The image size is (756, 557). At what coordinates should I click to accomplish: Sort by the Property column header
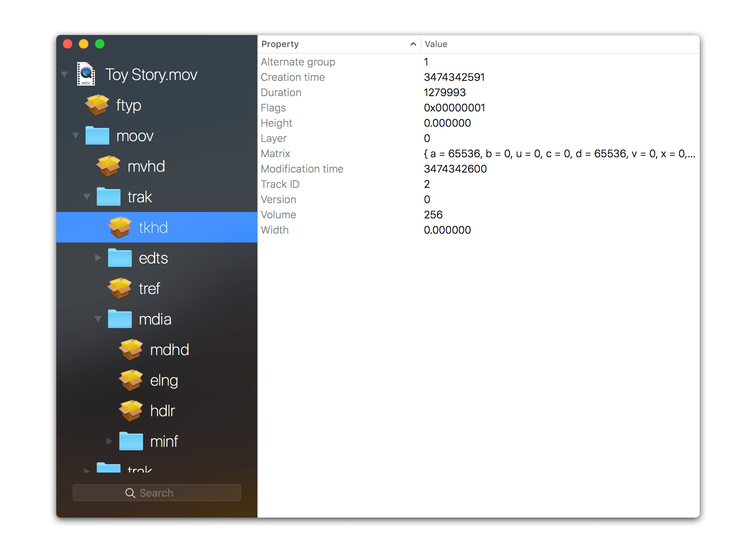click(339, 44)
